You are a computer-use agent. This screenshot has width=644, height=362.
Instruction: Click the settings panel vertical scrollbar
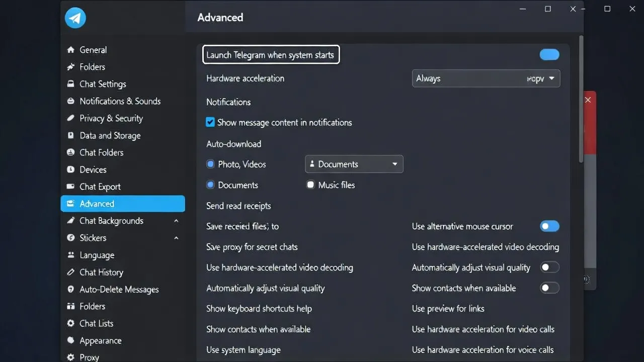pyautogui.click(x=581, y=101)
